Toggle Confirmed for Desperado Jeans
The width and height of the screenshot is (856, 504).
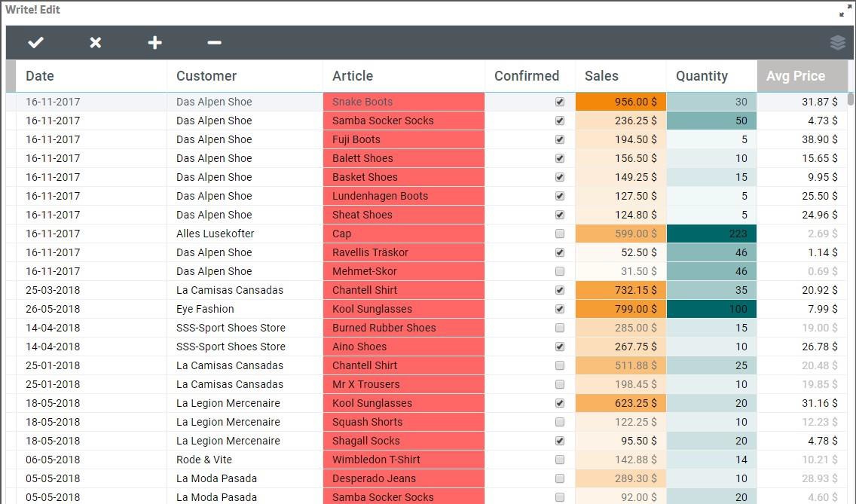click(x=560, y=478)
